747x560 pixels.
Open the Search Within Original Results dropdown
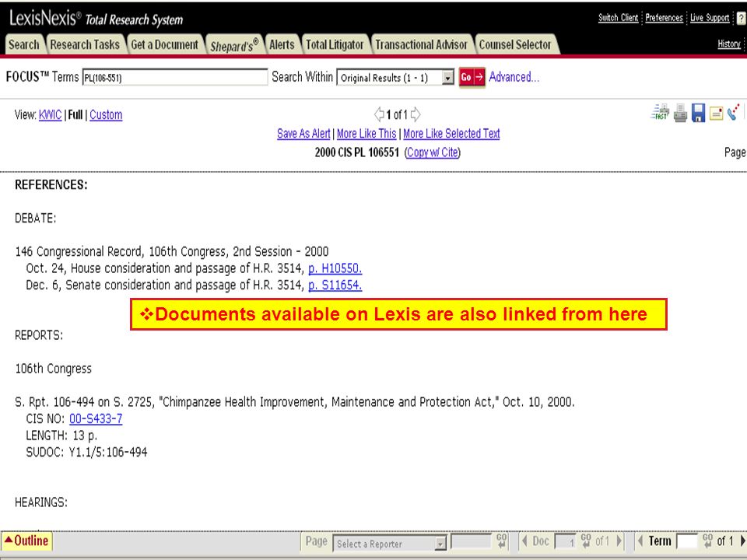pyautogui.click(x=395, y=77)
